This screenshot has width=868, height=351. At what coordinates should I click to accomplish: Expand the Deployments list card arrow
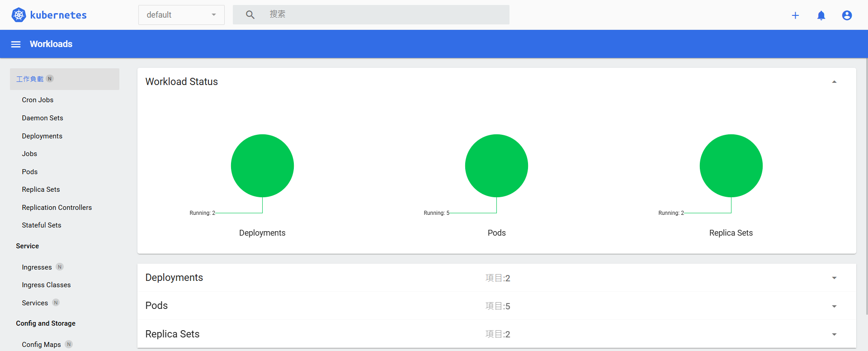pyautogui.click(x=834, y=278)
